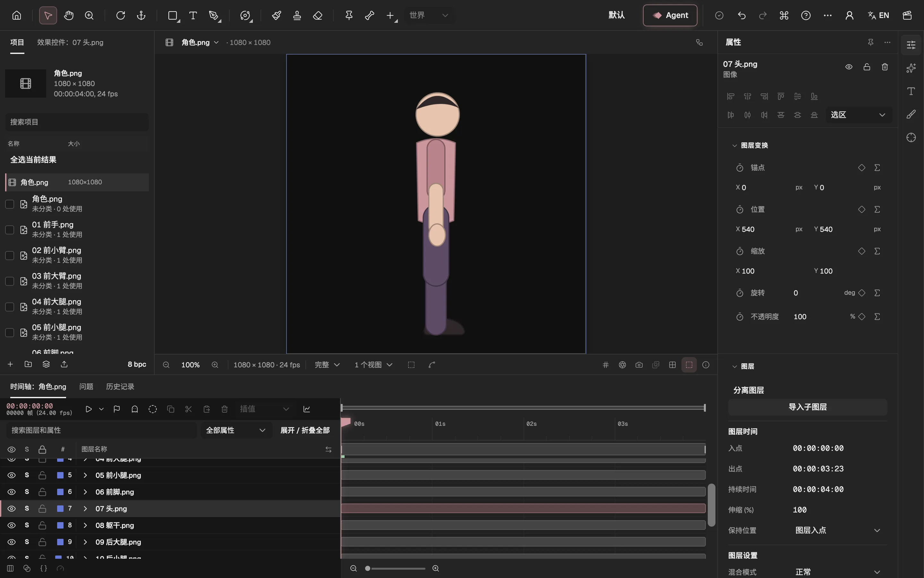The width and height of the screenshot is (924, 578).
Task: Select the Rotate tool
Action: pyautogui.click(x=121, y=15)
